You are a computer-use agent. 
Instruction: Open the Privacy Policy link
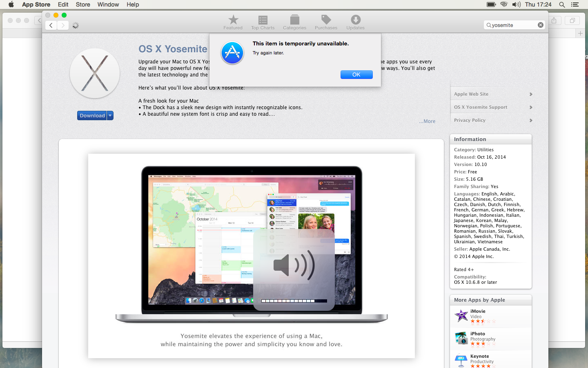pyautogui.click(x=470, y=120)
